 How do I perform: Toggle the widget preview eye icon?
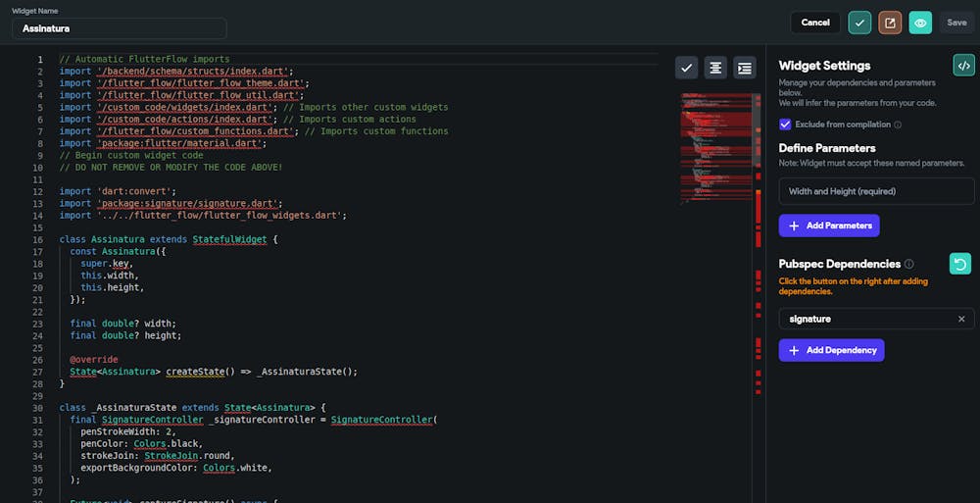(x=920, y=23)
